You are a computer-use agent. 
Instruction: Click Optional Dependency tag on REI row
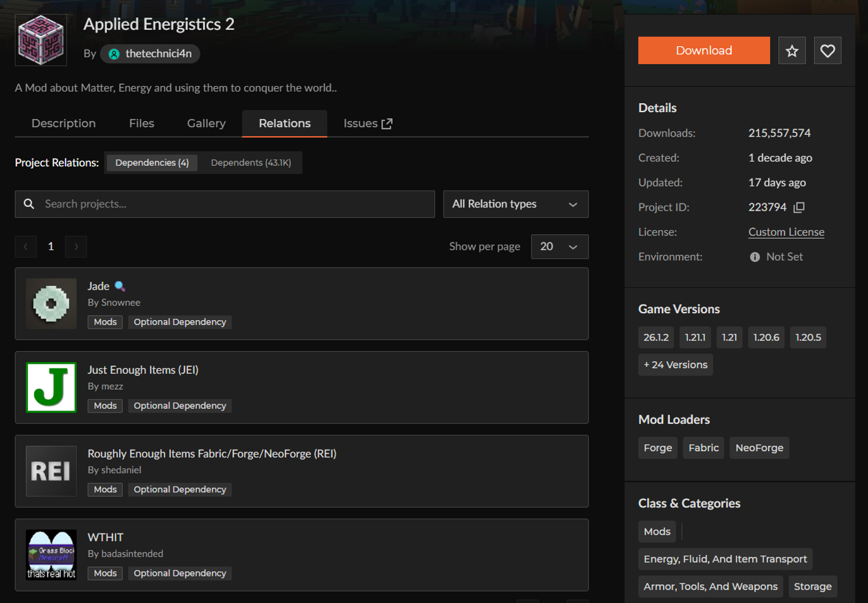click(x=180, y=490)
